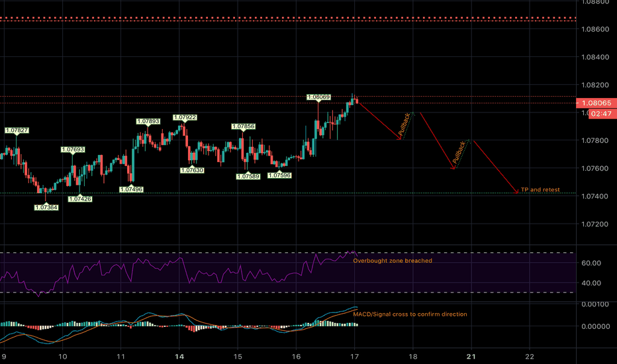617x364 pixels.
Task: Click date 11 on the time axis
Action: point(120,357)
